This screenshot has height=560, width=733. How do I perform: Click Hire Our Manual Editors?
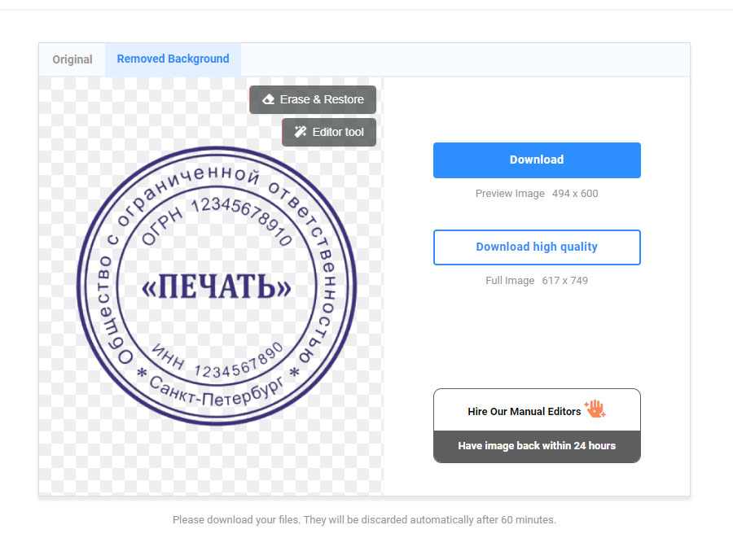pyautogui.click(x=525, y=411)
